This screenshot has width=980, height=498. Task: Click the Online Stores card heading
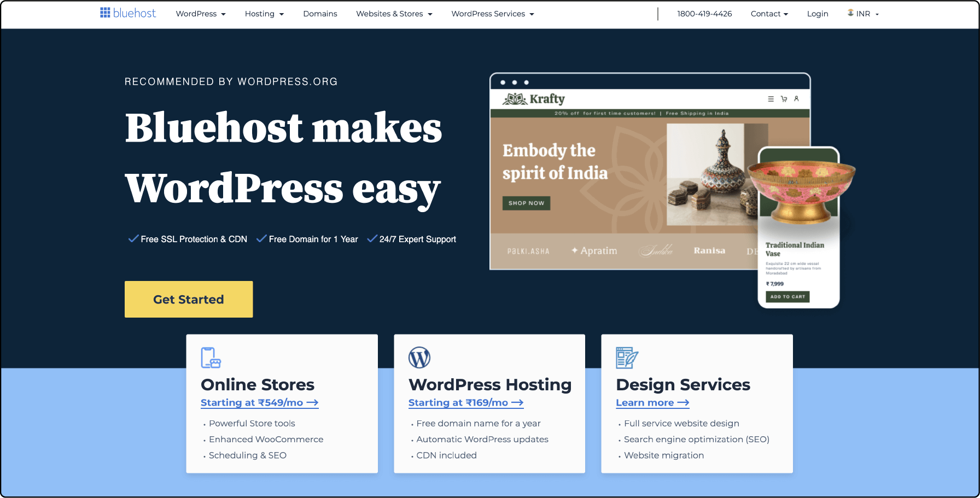(258, 384)
